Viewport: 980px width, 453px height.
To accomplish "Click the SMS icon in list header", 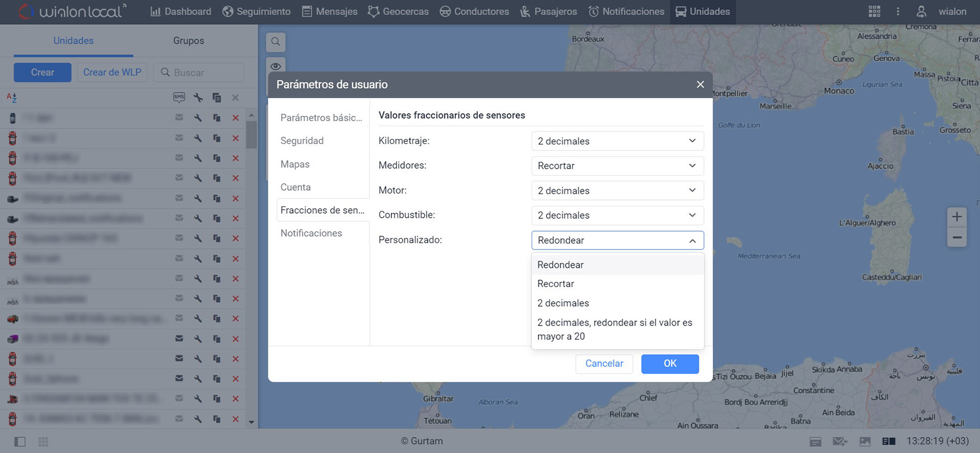I will [x=179, y=97].
